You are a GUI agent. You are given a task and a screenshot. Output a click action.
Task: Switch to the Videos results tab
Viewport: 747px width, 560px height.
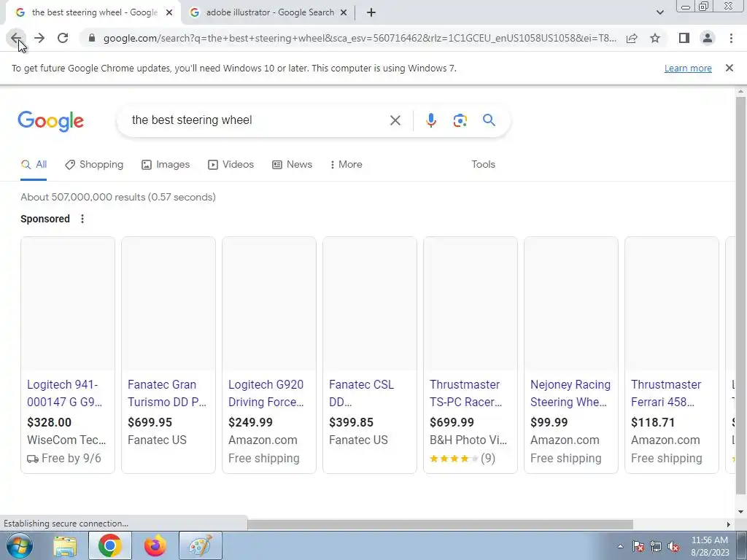click(x=231, y=164)
